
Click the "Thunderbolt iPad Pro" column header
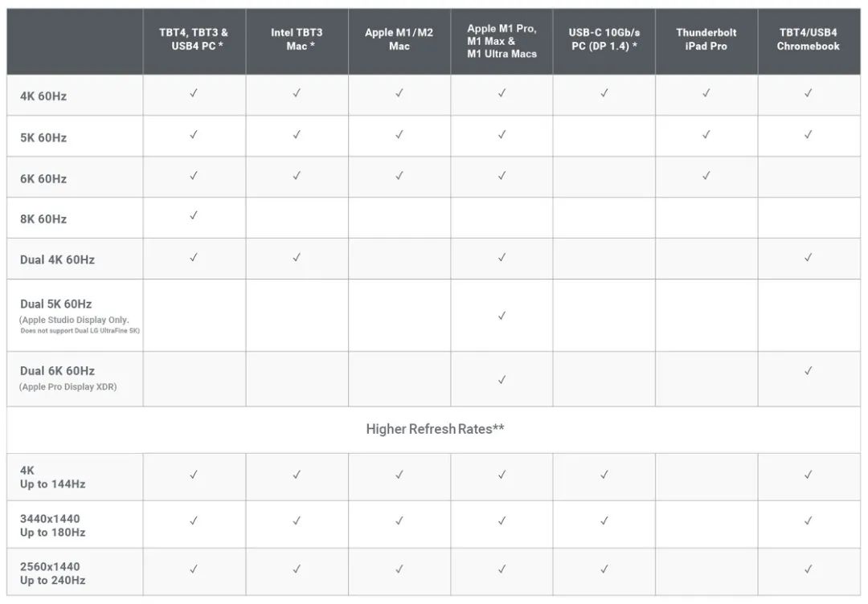706,39
